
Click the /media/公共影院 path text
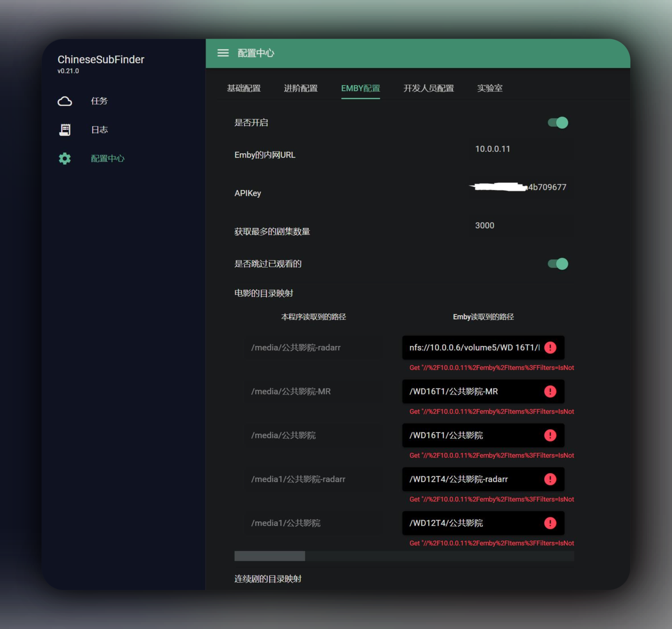click(283, 435)
